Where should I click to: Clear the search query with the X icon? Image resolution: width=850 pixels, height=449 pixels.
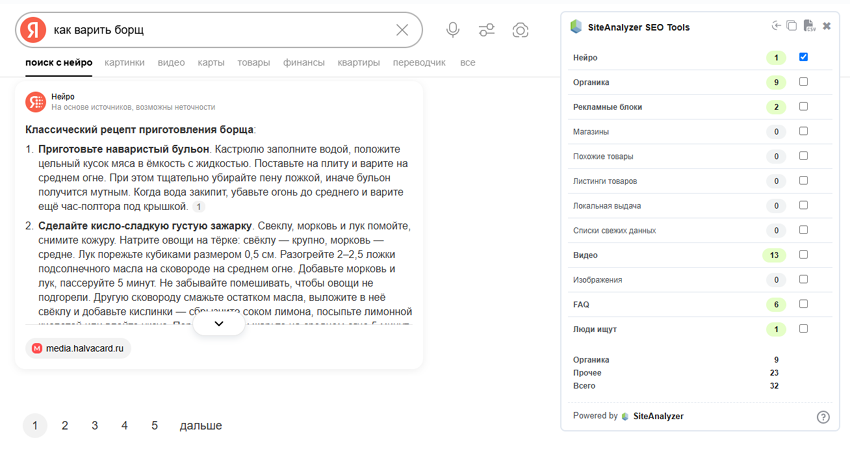point(402,30)
